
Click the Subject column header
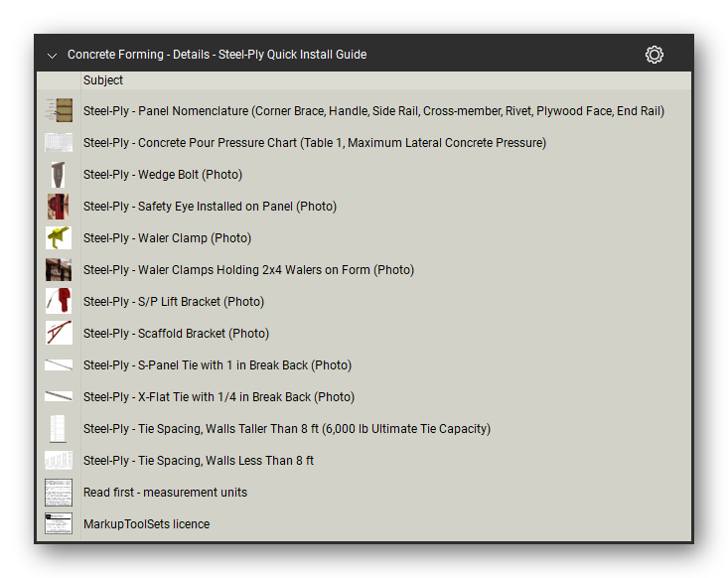[x=103, y=80]
